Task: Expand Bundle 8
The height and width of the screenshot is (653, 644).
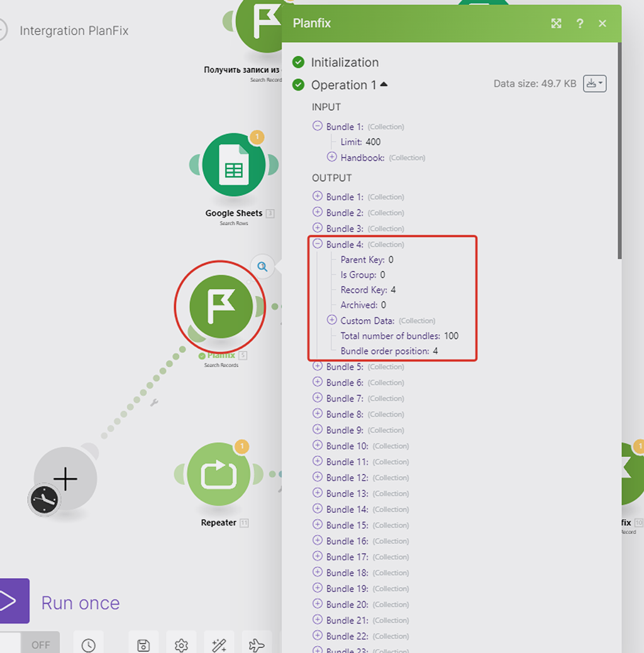Action: coord(318,414)
